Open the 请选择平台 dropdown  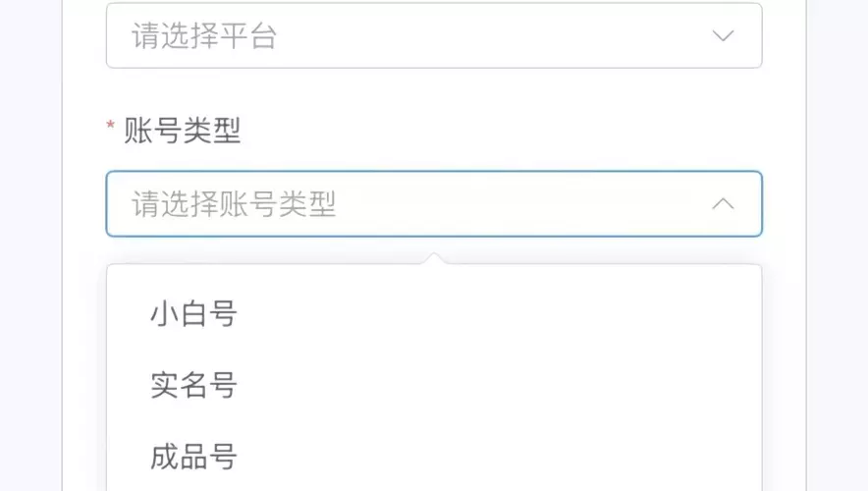point(434,36)
